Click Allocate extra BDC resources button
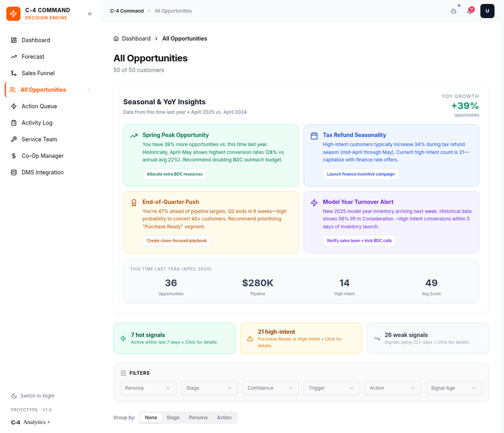This screenshot has height=433, width=504. (x=175, y=174)
